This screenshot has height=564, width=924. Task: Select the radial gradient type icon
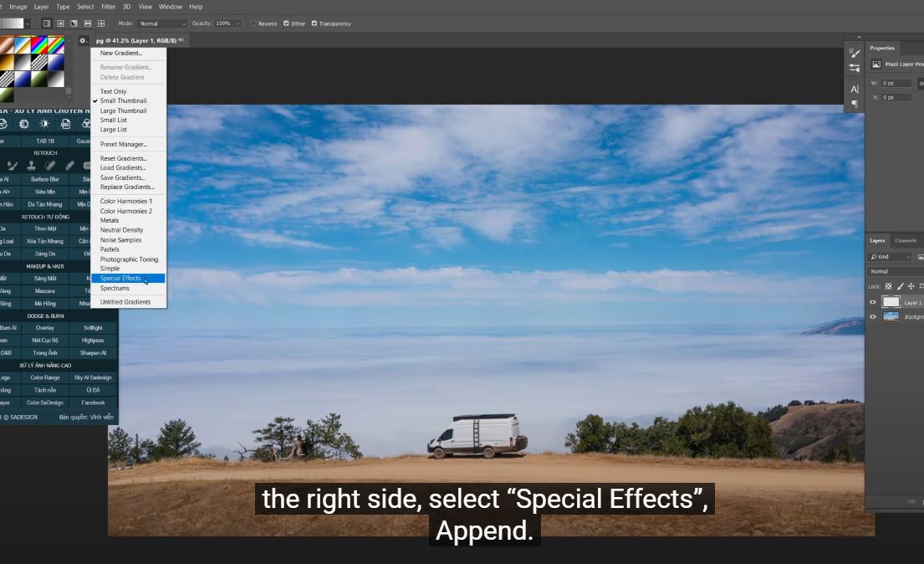pos(60,23)
